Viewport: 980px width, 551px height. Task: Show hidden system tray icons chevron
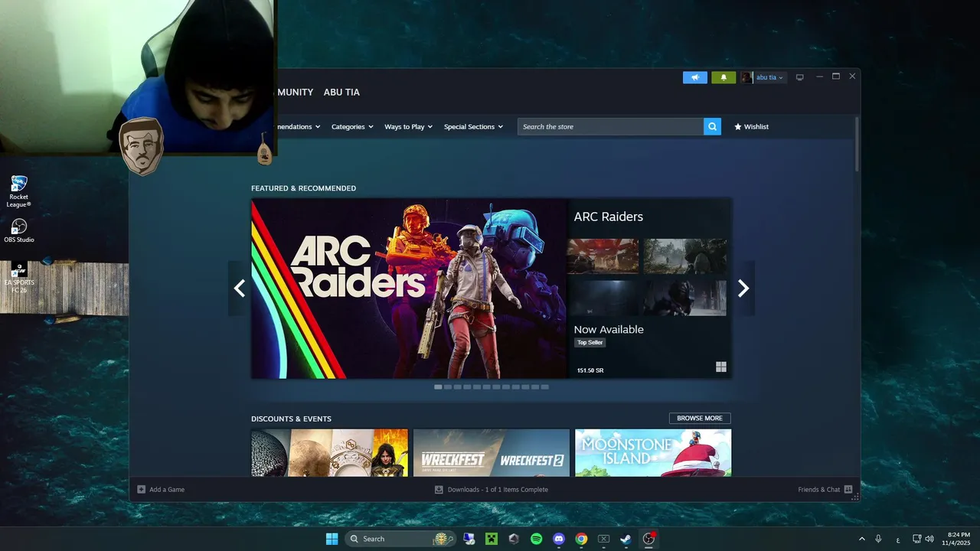tap(862, 539)
